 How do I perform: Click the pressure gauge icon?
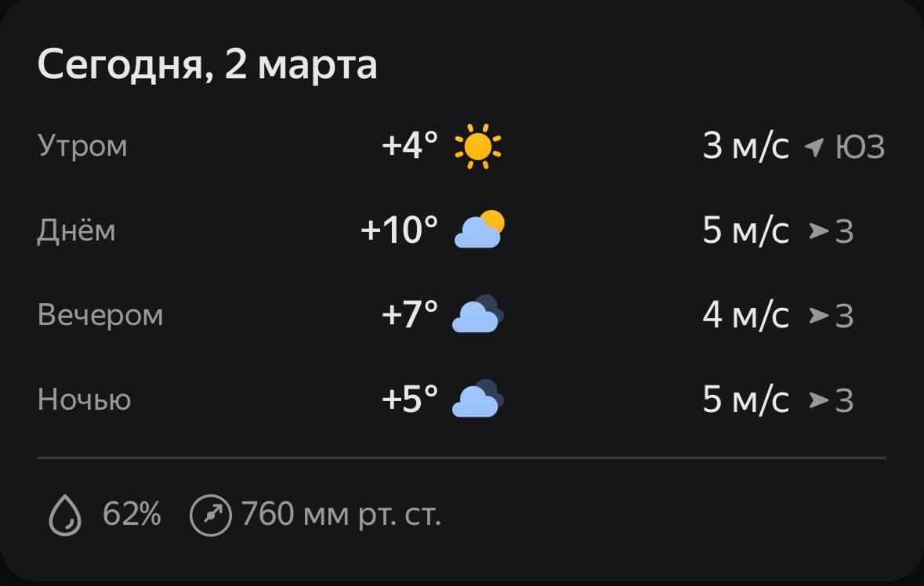click(211, 516)
